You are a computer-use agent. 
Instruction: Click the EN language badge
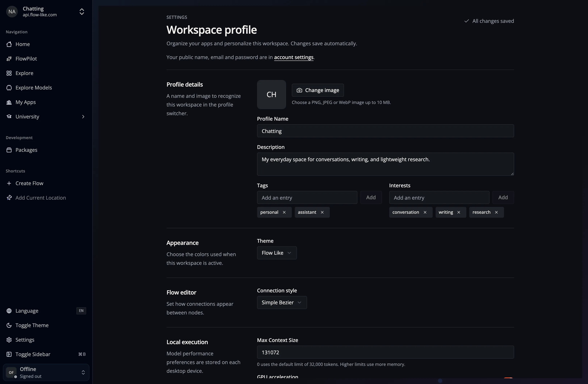[81, 311]
